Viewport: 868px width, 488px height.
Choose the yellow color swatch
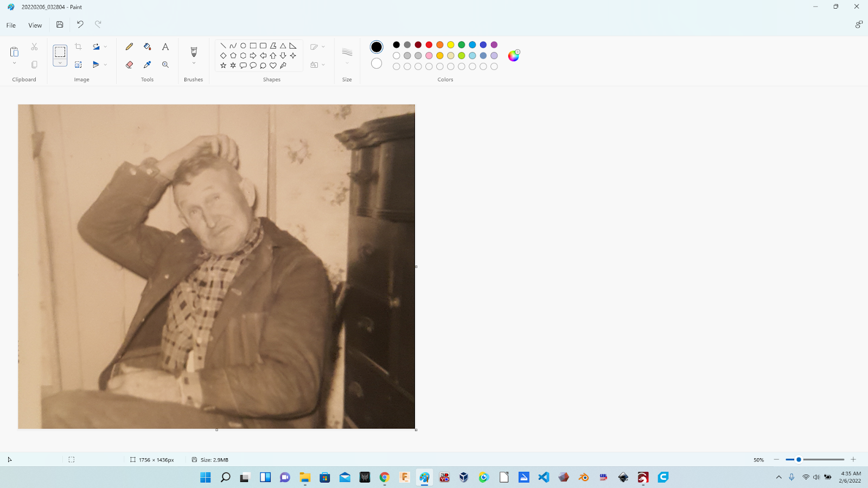tap(451, 44)
